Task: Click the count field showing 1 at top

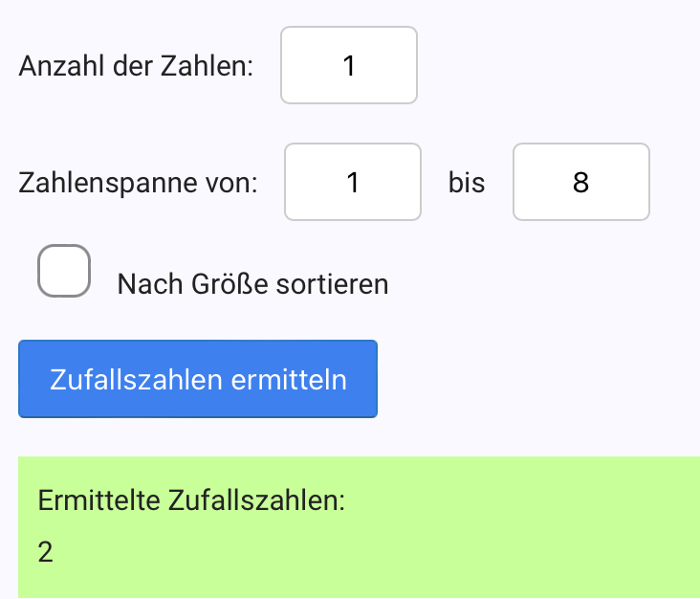Action: click(x=349, y=65)
